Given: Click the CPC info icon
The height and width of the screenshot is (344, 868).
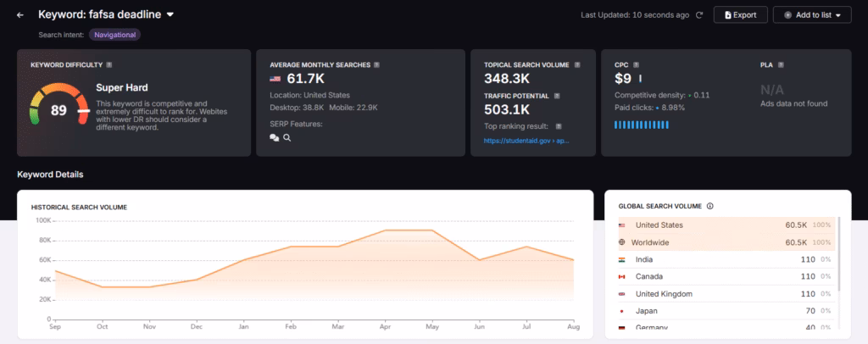Looking at the screenshot, I should coord(635,64).
